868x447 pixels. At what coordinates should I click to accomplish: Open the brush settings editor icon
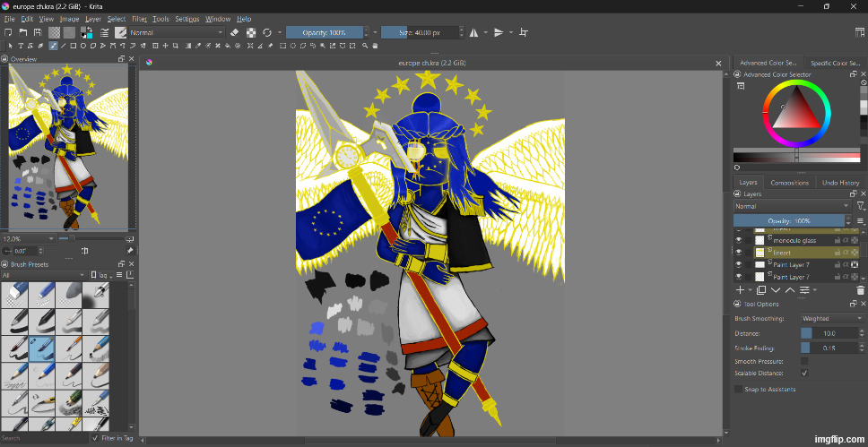click(104, 32)
